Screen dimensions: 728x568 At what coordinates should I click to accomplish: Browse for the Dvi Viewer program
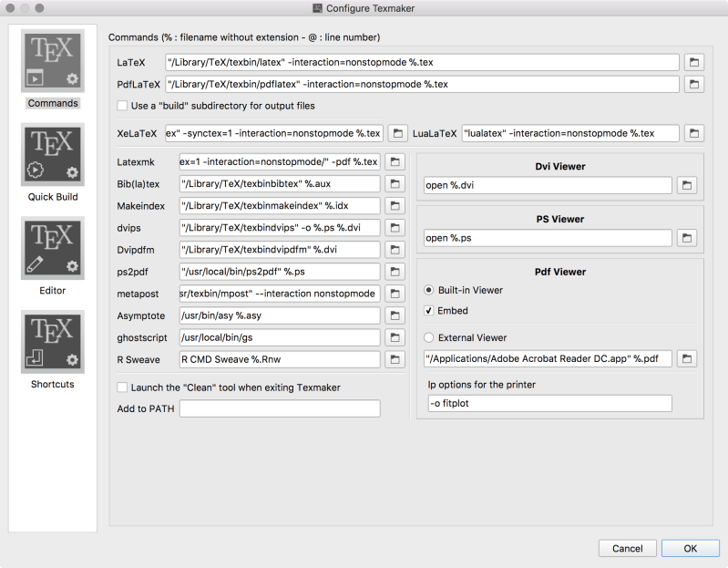tap(687, 185)
